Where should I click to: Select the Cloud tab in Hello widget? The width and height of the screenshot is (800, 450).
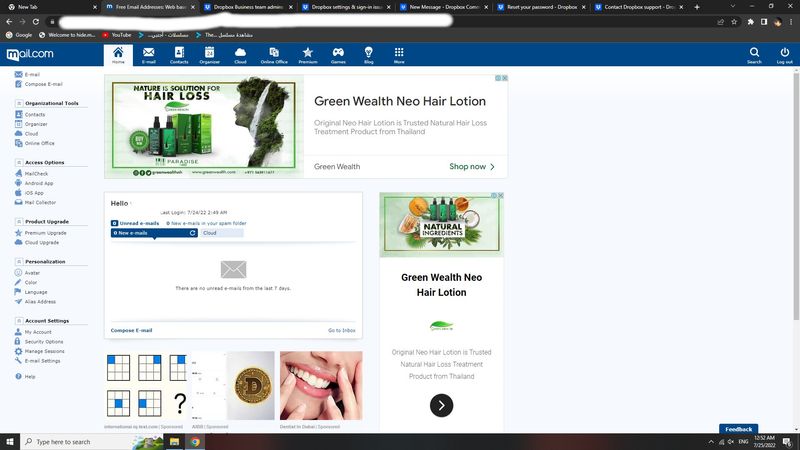221,233
